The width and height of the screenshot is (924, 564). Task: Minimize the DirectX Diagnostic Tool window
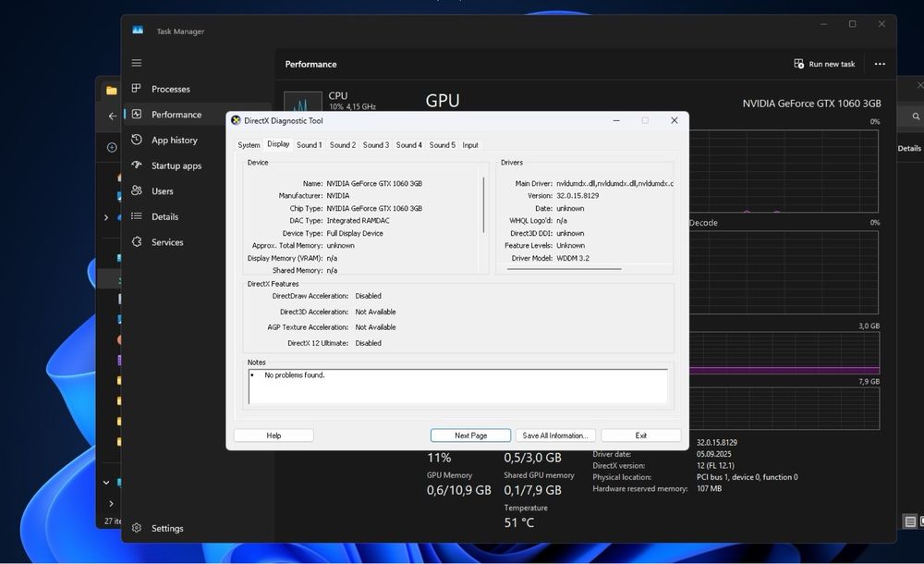click(x=616, y=120)
